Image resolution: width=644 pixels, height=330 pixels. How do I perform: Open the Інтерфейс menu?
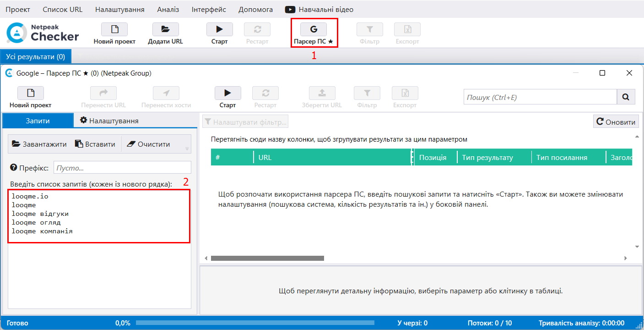click(x=209, y=9)
